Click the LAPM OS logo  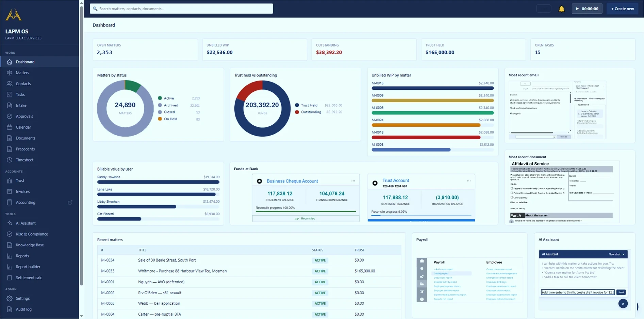coord(14,15)
